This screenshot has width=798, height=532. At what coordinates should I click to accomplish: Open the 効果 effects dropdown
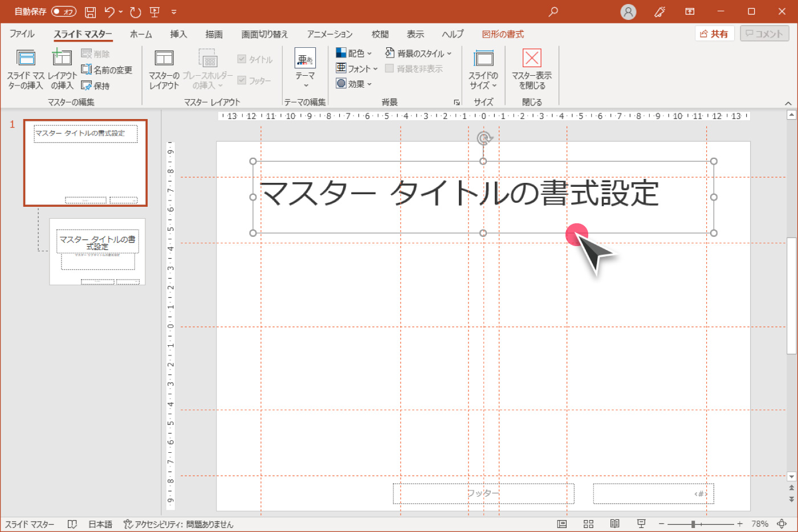tap(354, 84)
